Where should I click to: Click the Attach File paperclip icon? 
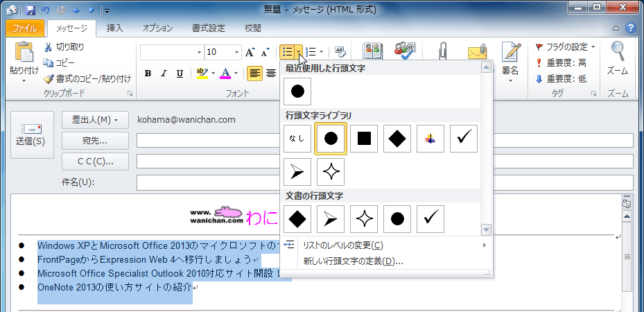(444, 52)
